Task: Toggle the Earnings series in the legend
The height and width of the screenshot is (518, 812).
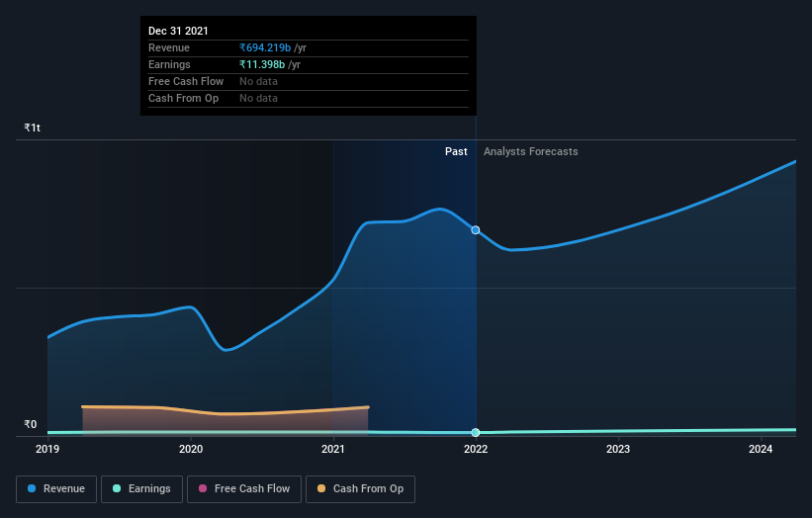Action: click(141, 488)
